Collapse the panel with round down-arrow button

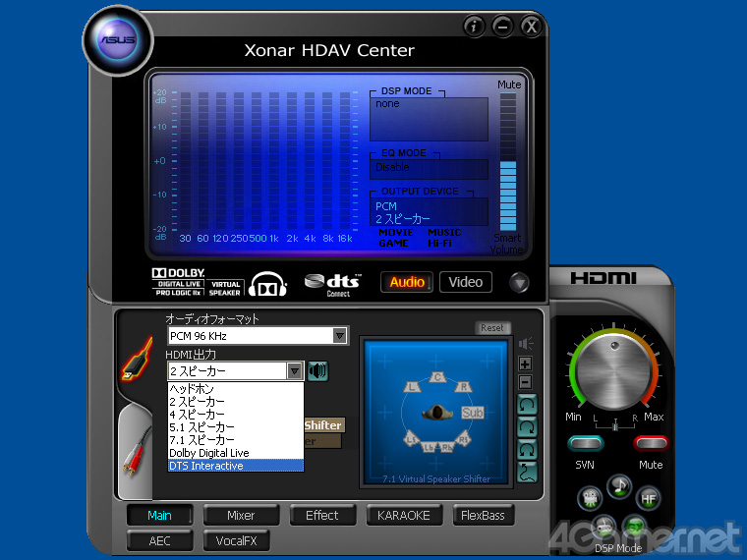[519, 282]
